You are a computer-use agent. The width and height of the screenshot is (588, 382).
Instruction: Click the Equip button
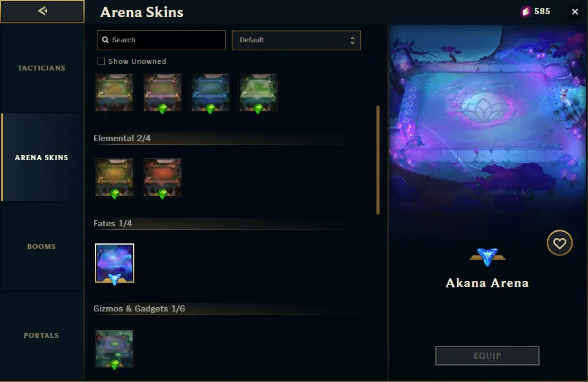pos(487,356)
